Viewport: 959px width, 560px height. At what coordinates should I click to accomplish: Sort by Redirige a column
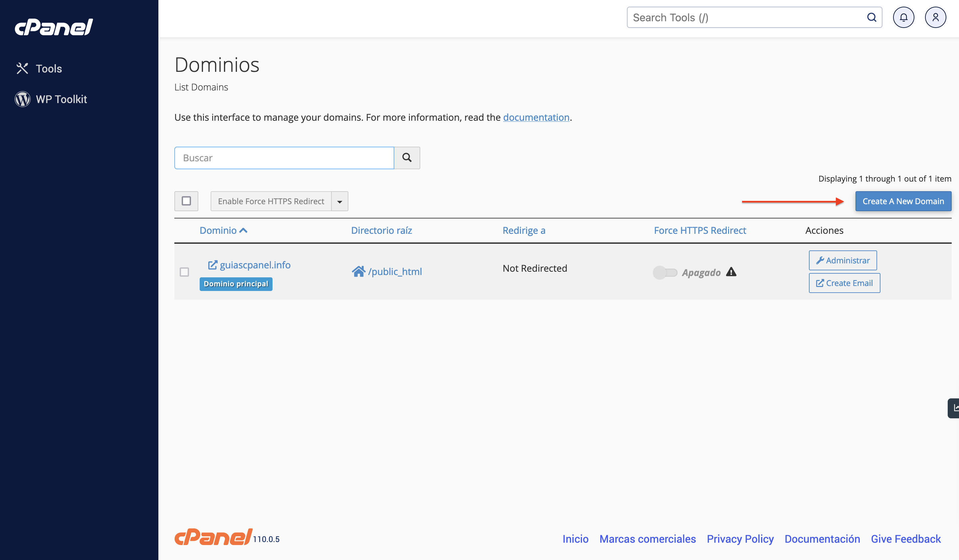(524, 230)
